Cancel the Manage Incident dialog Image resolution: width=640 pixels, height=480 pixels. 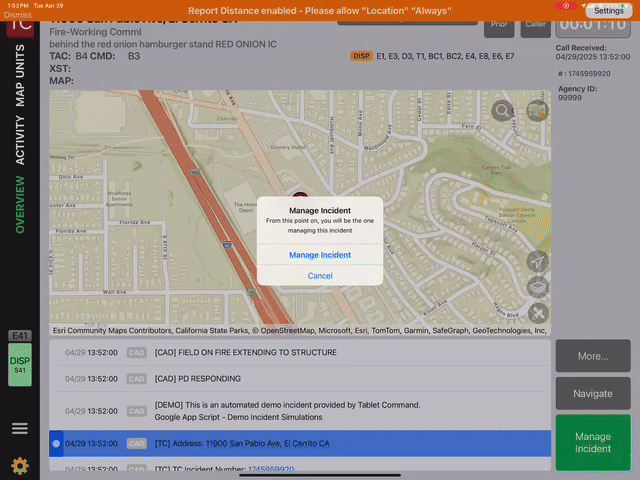[x=320, y=276]
